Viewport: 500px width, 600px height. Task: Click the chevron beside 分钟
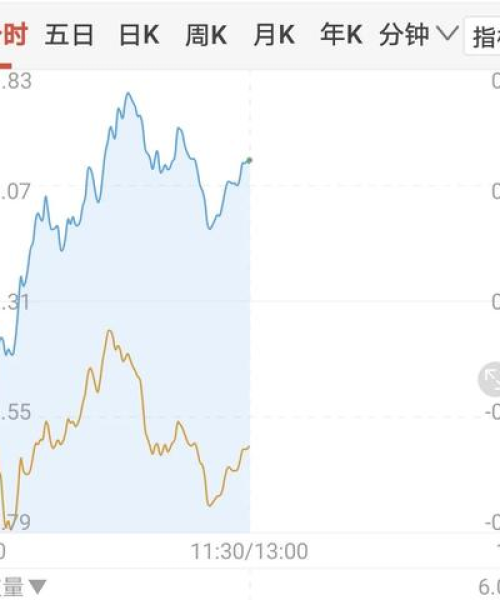pos(448,34)
